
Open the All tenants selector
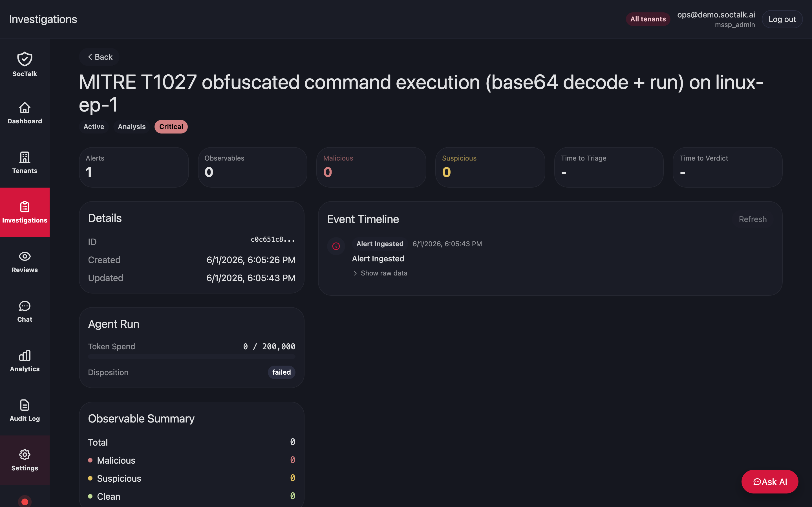(x=648, y=19)
